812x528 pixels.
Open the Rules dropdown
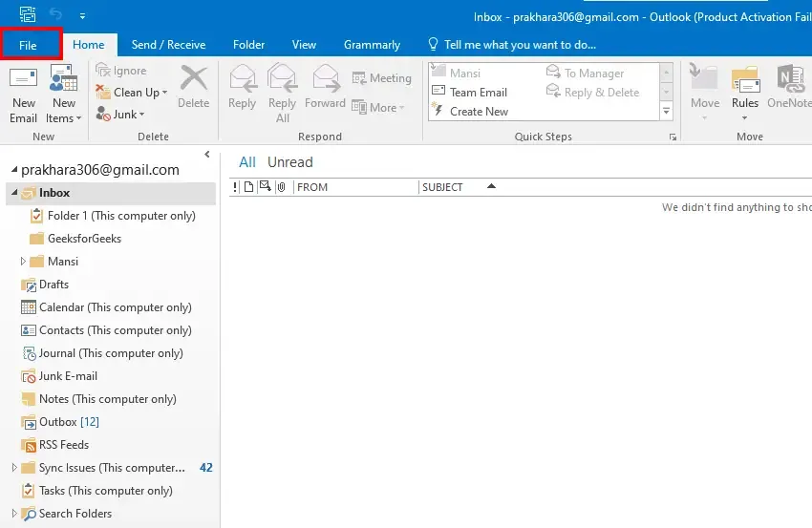[x=745, y=94]
